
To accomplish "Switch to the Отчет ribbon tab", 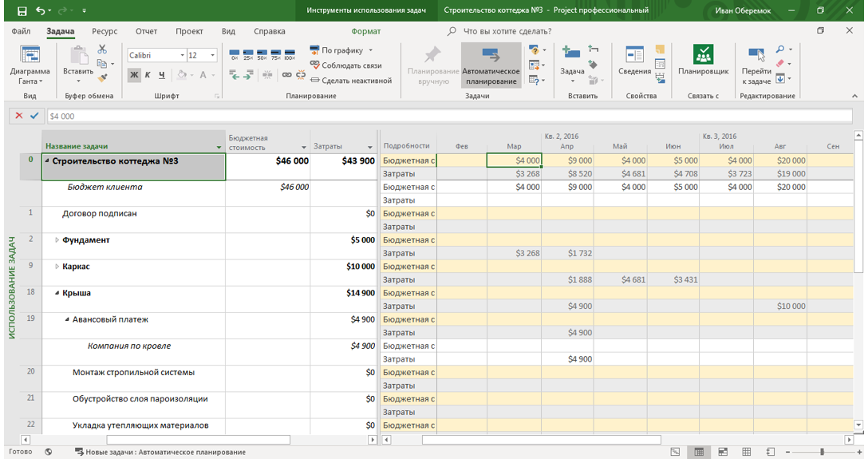I will coord(146,31).
